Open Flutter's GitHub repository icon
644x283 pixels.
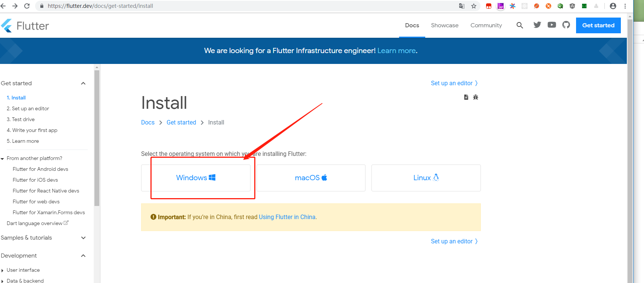tap(566, 25)
